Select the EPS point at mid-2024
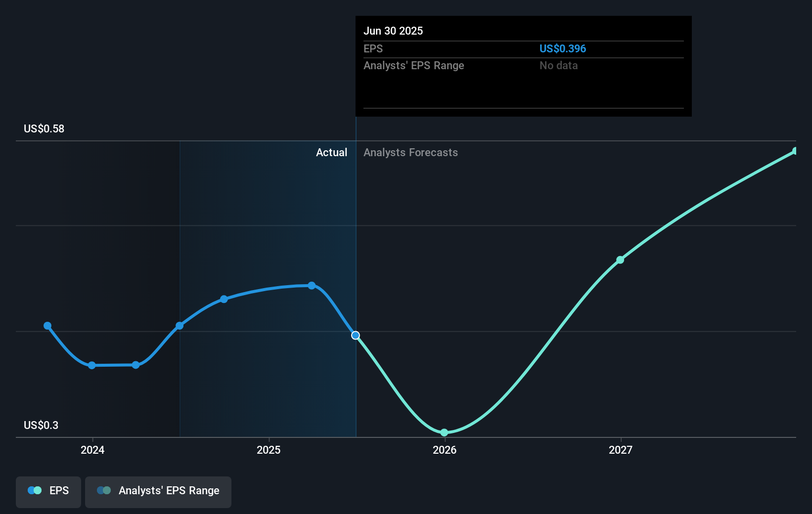 click(x=180, y=326)
